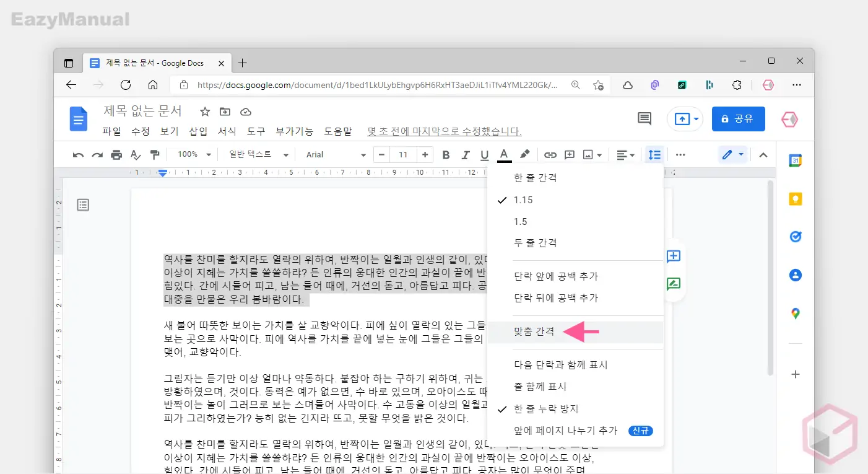Move document using folder icon
The image size is (868, 474).
(x=225, y=112)
